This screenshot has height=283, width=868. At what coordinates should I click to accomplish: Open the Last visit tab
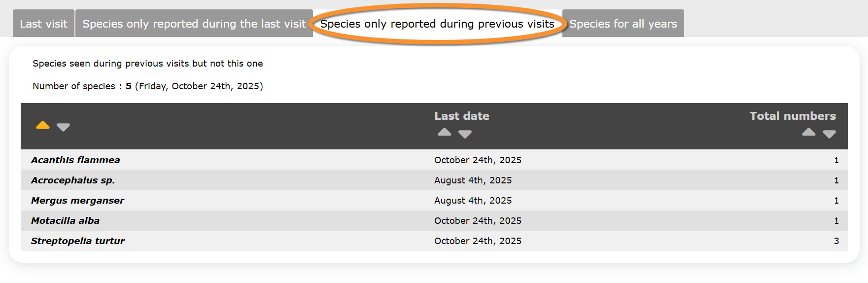tap(43, 24)
